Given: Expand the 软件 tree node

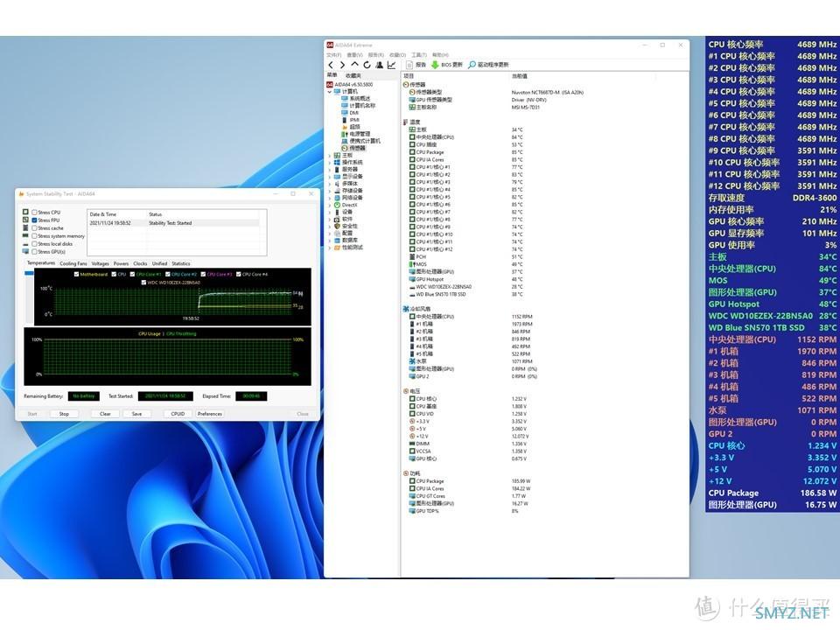Looking at the screenshot, I should (330, 219).
